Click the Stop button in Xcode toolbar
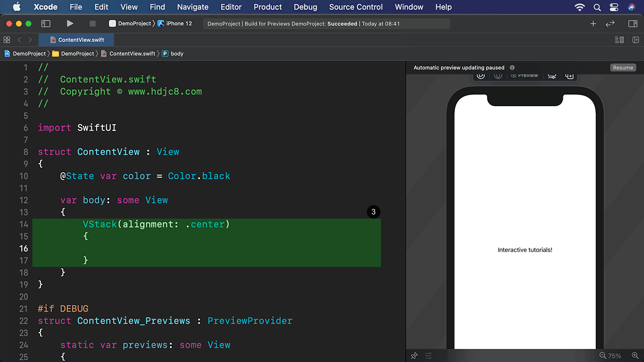Image resolution: width=644 pixels, height=362 pixels. [x=93, y=23]
